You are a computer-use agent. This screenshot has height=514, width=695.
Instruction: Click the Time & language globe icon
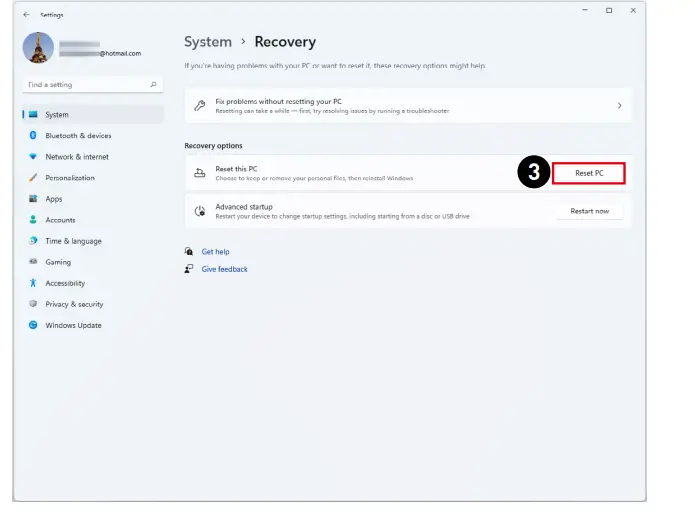pos(33,241)
